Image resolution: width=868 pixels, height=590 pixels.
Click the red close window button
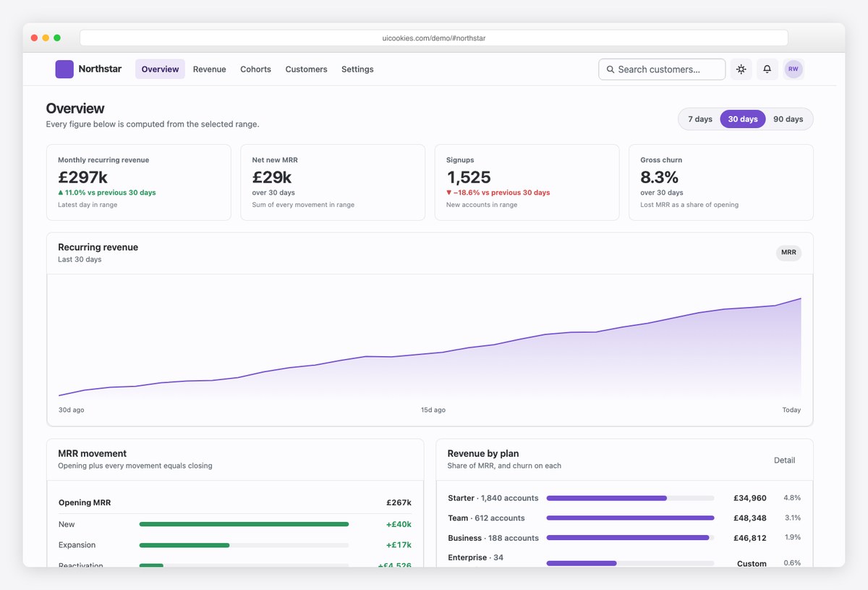(34, 38)
